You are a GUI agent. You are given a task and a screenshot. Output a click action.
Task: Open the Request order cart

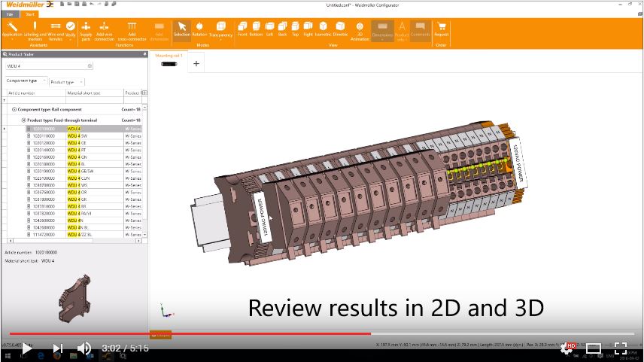point(442,29)
